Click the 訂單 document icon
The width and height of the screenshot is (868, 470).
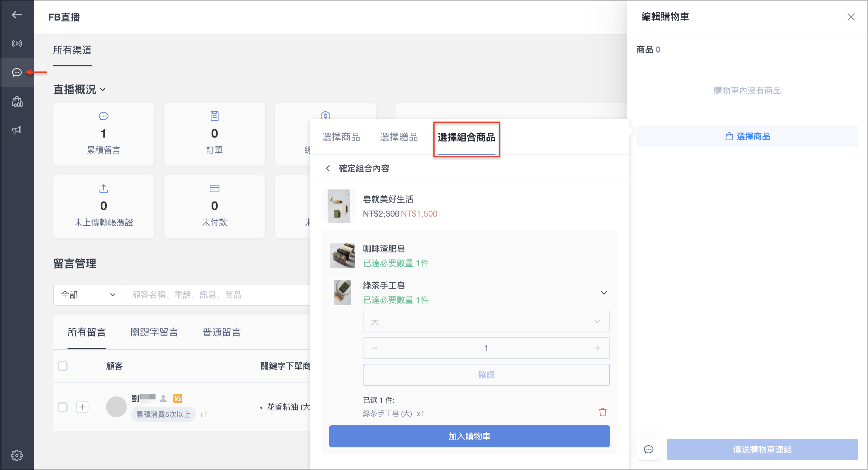(x=214, y=116)
